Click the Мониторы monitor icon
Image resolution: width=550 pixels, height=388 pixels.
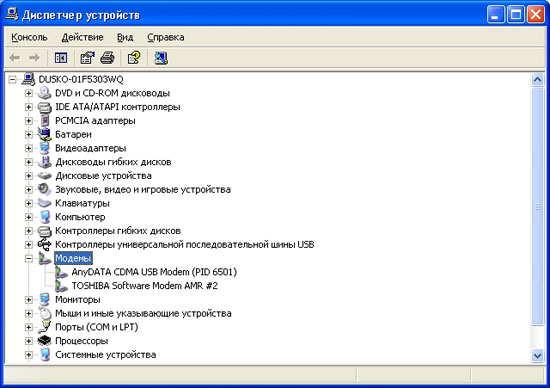(x=45, y=300)
